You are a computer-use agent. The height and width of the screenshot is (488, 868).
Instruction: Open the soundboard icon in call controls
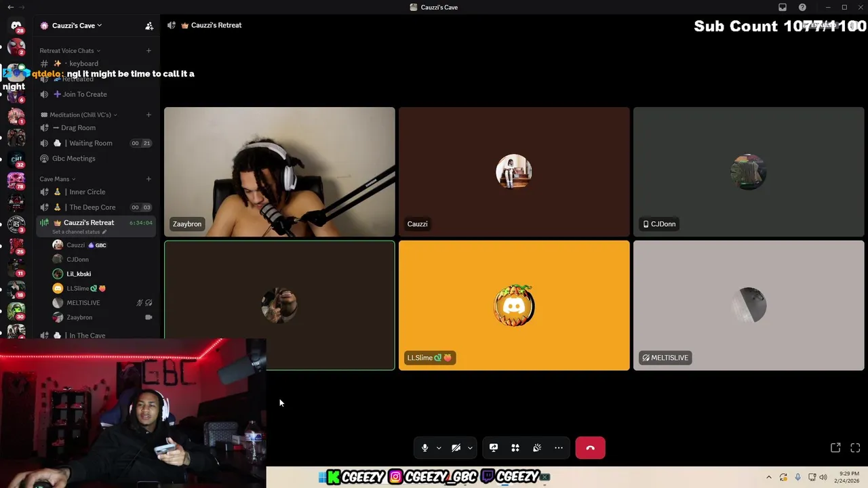(537, 448)
